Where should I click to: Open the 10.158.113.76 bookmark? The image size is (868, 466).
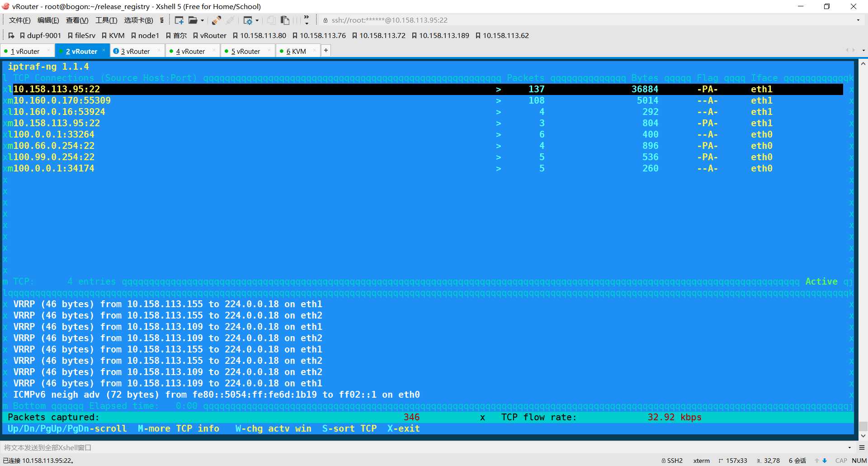coord(319,35)
